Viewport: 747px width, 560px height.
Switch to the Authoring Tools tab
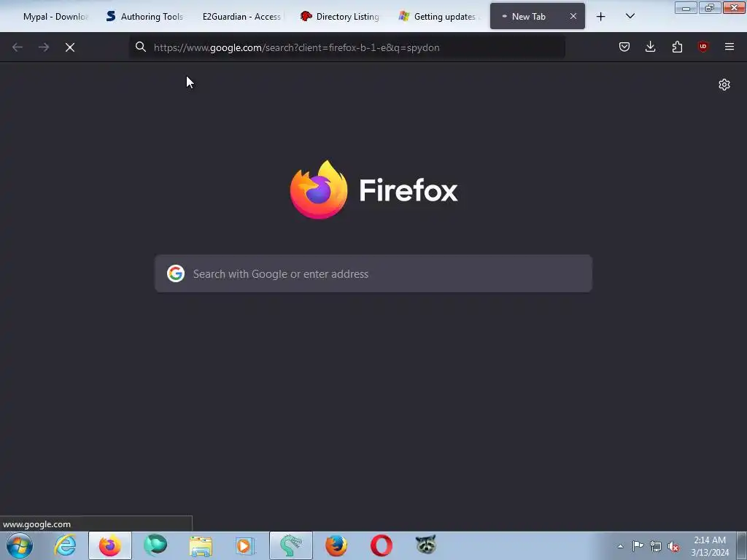144,17
